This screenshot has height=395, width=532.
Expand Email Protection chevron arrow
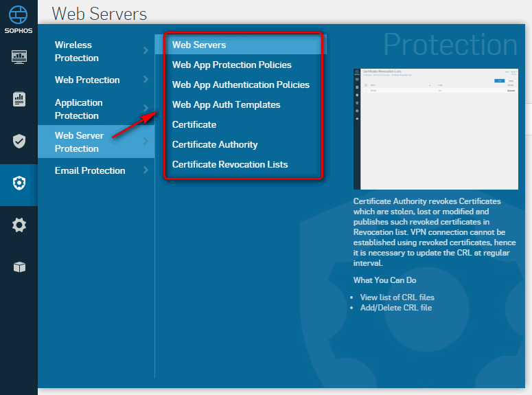pyautogui.click(x=146, y=170)
